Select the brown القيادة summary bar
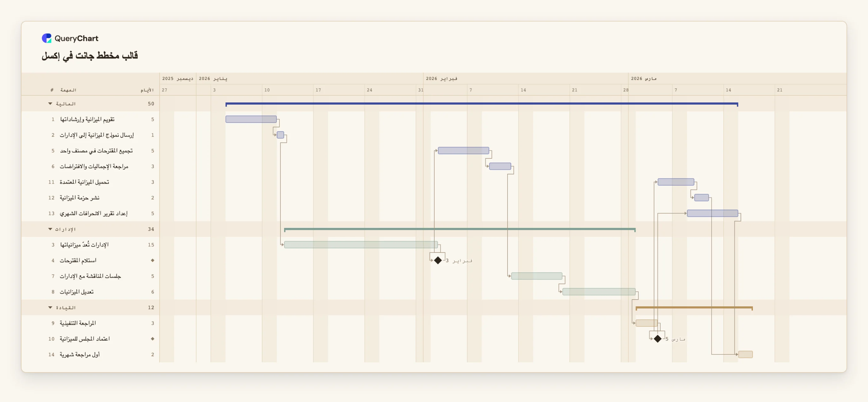868x402 pixels. click(x=694, y=308)
